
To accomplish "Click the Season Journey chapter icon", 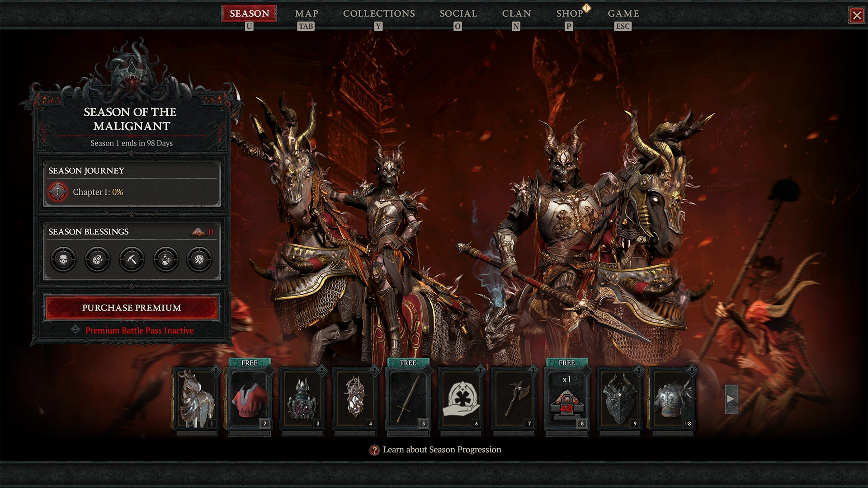I will (x=58, y=191).
